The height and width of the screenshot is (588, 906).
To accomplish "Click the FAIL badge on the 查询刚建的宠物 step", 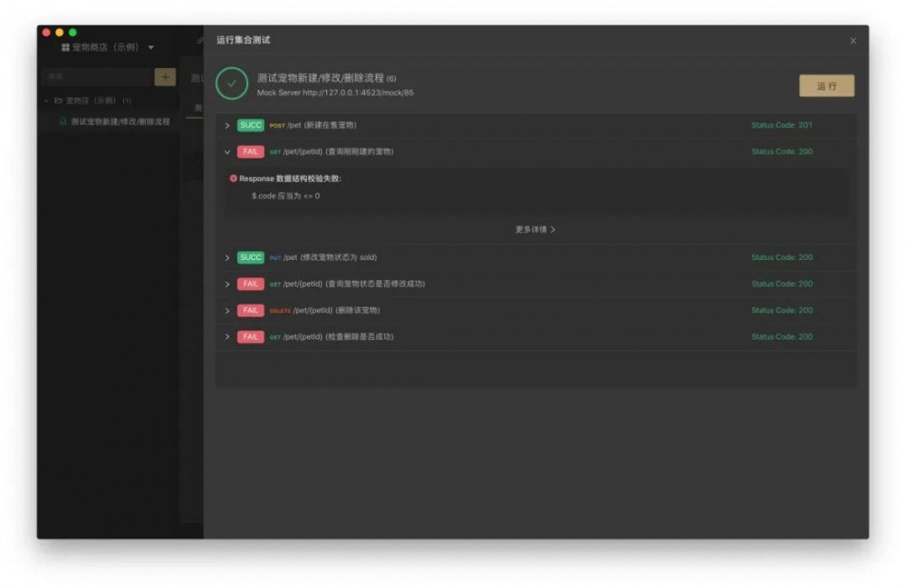I will pos(250,151).
